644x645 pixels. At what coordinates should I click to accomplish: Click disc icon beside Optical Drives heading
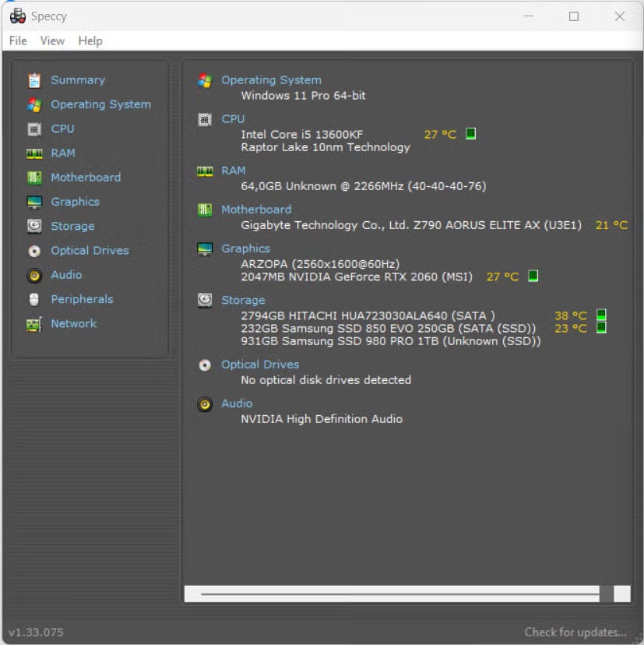pyautogui.click(x=205, y=365)
